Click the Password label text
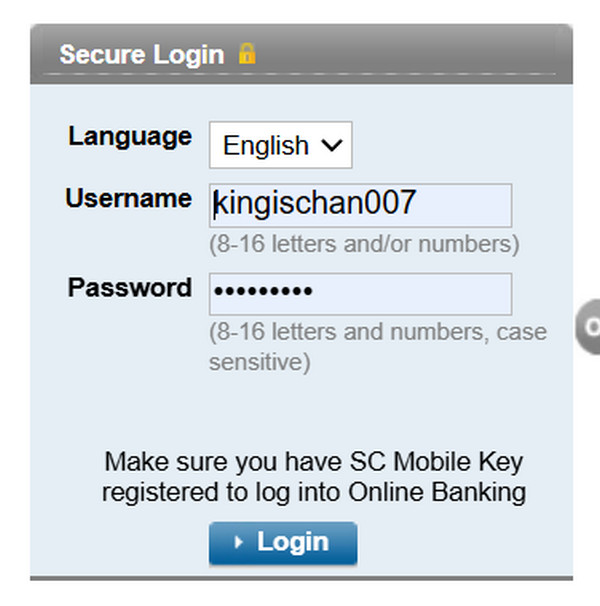 [x=129, y=288]
